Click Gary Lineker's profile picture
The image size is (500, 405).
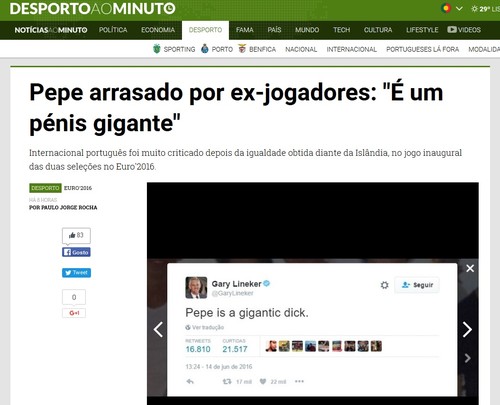tap(196, 287)
